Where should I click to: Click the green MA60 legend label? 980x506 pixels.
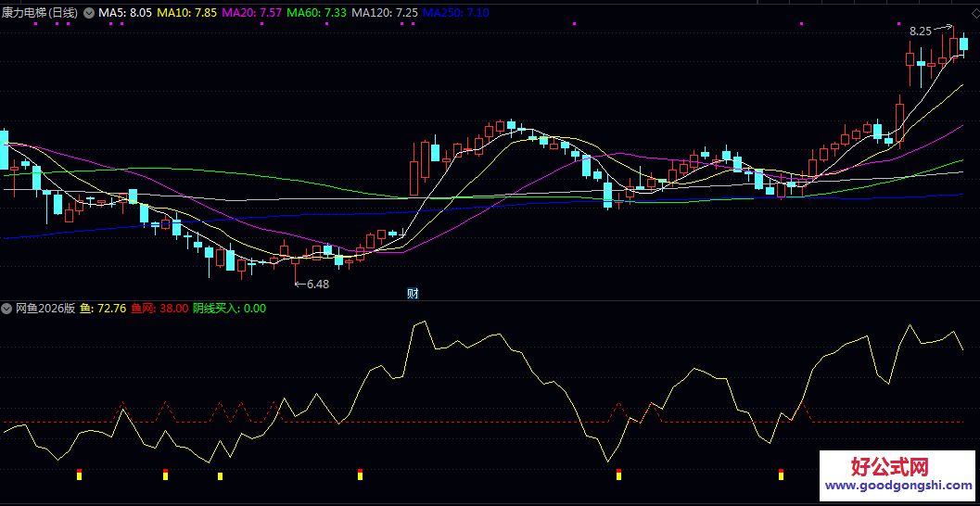pos(317,13)
